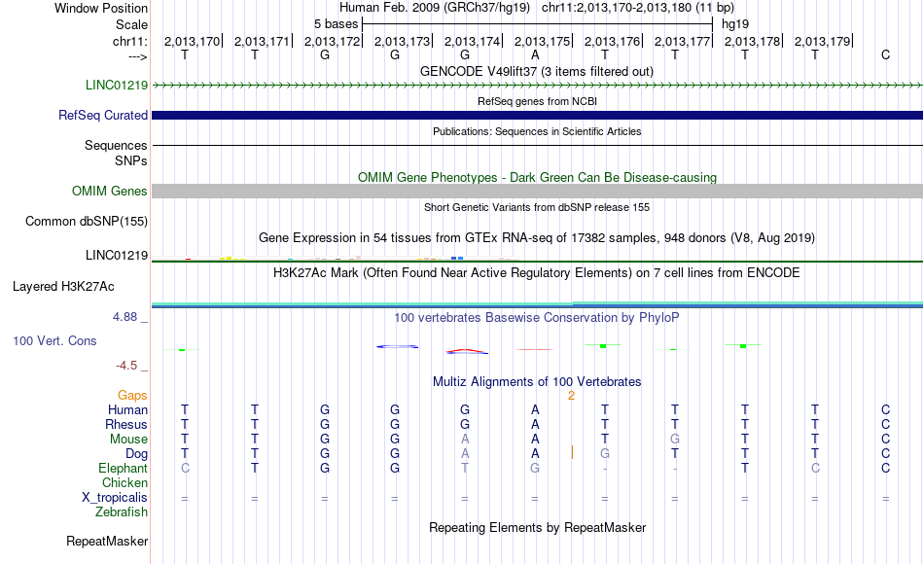This screenshot has width=924, height=564.
Task: Open RefSeq genes from NCBI title
Action: 537,101
